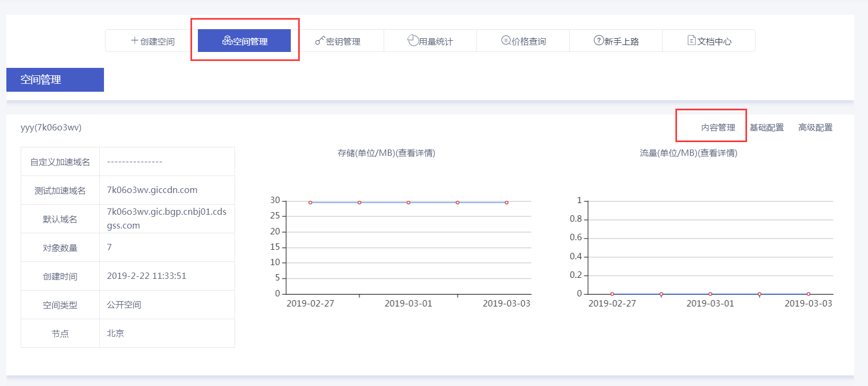Open 基础配置 settings link
The image size is (868, 386).
767,128
